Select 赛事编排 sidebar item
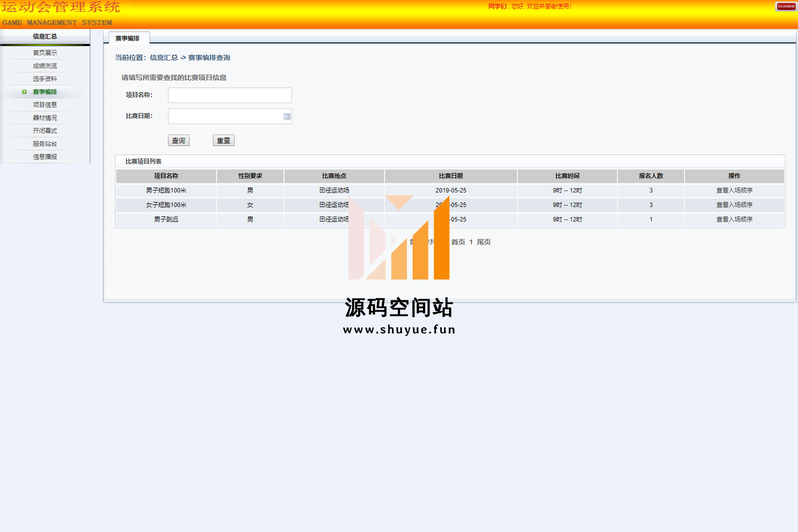Image resolution: width=798 pixels, height=532 pixels. click(45, 92)
